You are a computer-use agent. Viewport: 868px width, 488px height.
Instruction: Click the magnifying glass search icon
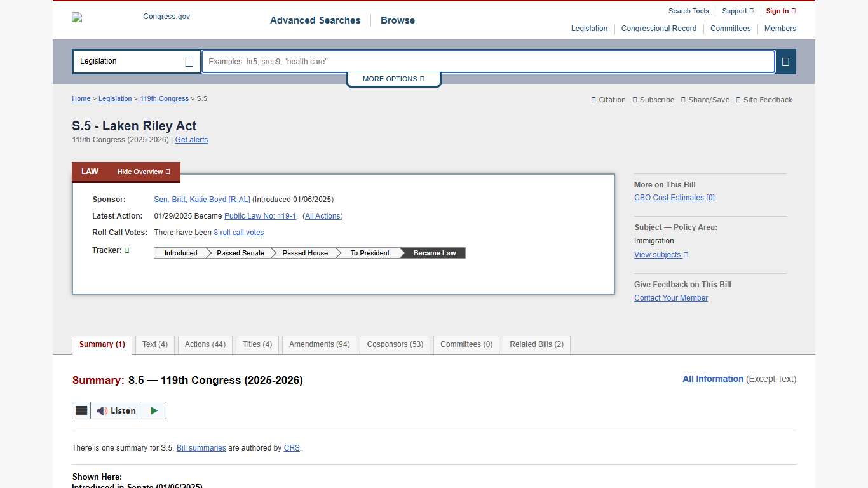point(785,62)
